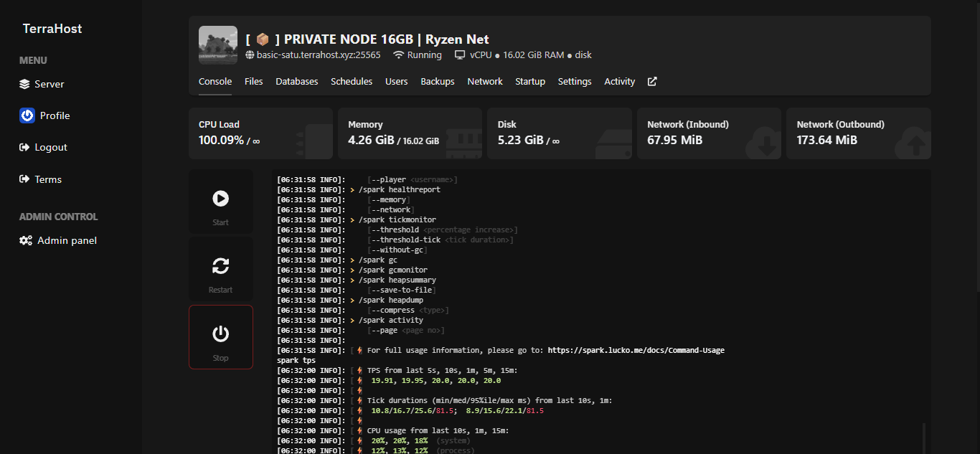Click the Logout arrow icon
This screenshot has width=980, height=454.
point(24,147)
